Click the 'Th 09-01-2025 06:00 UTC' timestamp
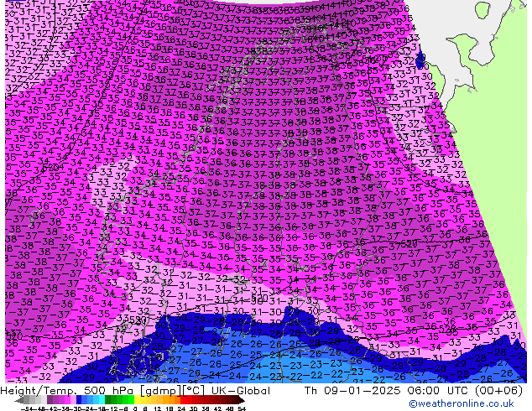Screen dimensions: 532x411 388,391
